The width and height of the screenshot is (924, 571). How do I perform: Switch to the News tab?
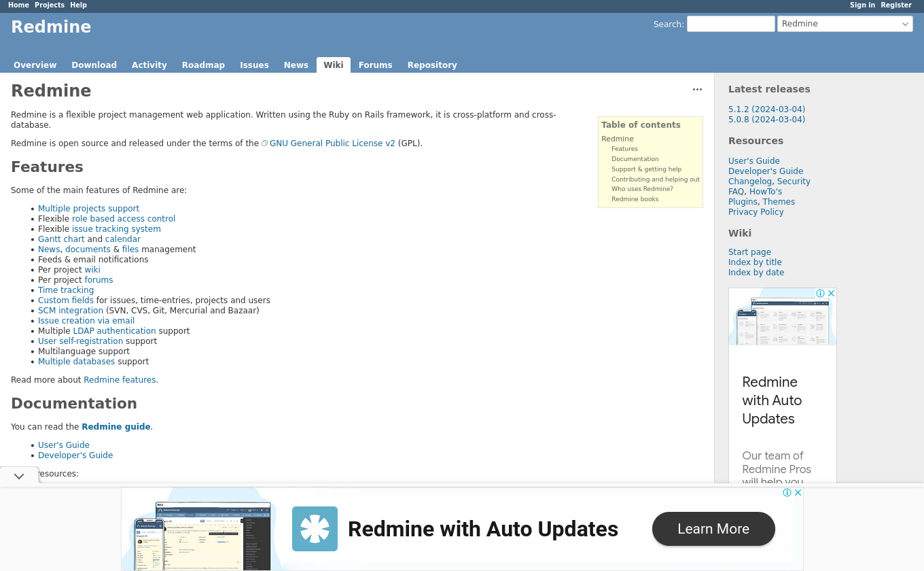[x=296, y=65]
